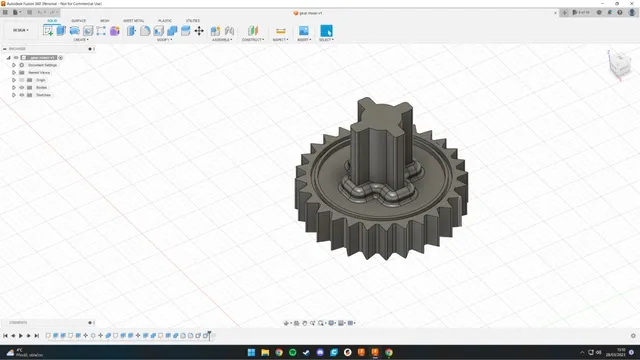
Task: Switch to the Sheet Metal tab
Action: click(133, 20)
